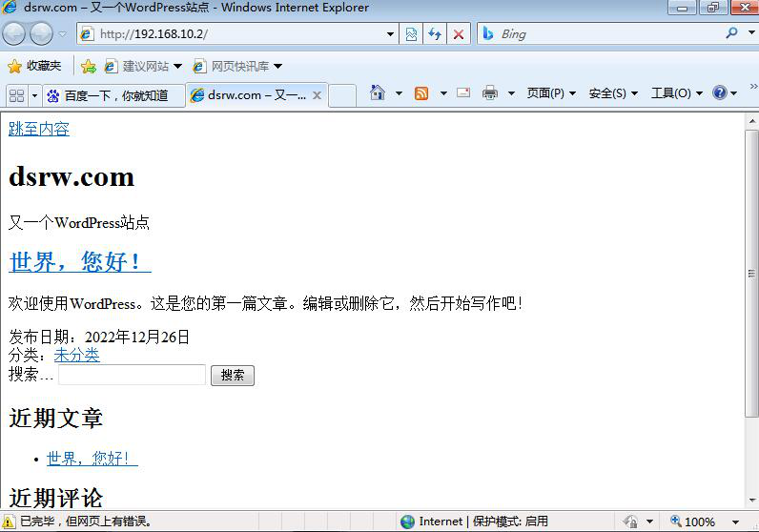759x532 pixels.
Task: Click the vertical scrollbar thumb
Action: [x=751, y=274]
